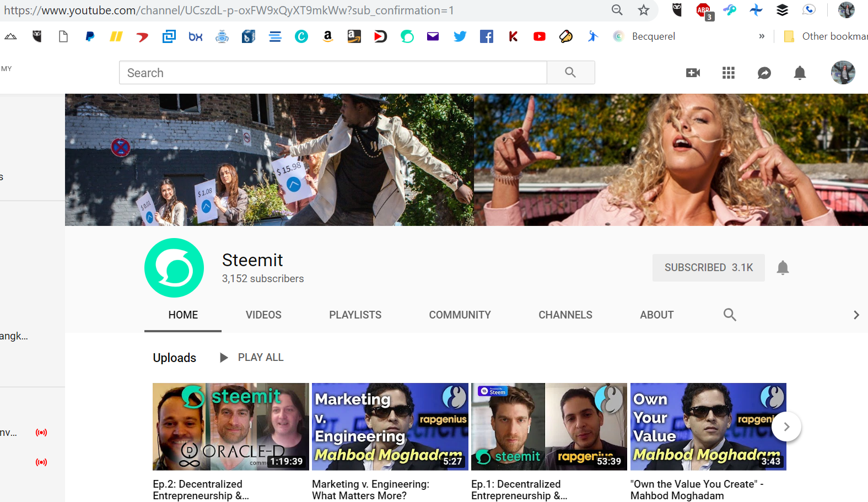Viewport: 868px width, 502px height.
Task: Open the Twitter bird bookmark
Action: 460,36
